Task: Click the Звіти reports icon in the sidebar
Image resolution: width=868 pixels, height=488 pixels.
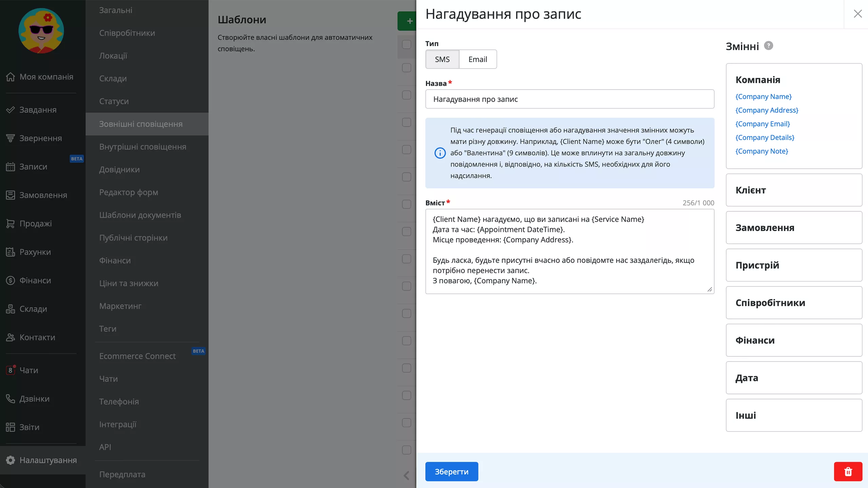Action: click(11, 427)
